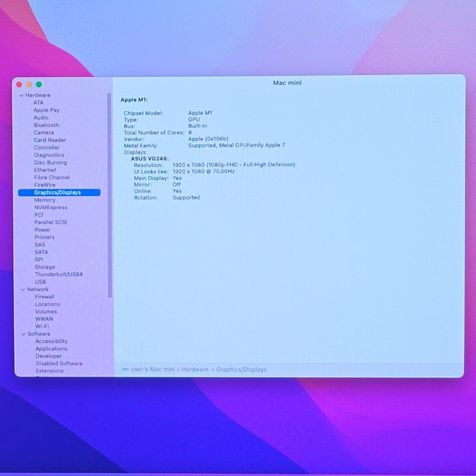
Task: Collapse the Software section chevron
Action: pyautogui.click(x=23, y=334)
